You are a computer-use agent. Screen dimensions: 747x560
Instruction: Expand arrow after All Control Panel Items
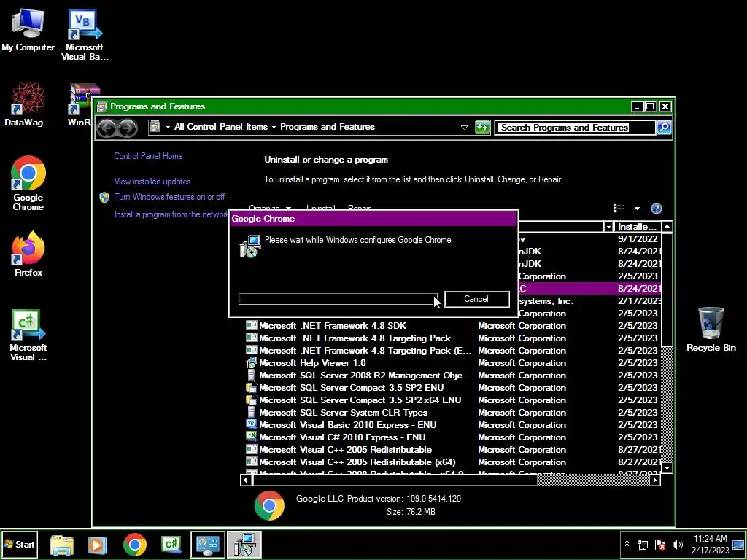[274, 127]
